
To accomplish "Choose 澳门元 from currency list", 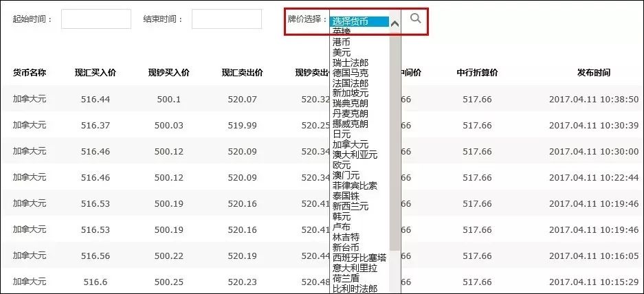I will pyautogui.click(x=346, y=175).
